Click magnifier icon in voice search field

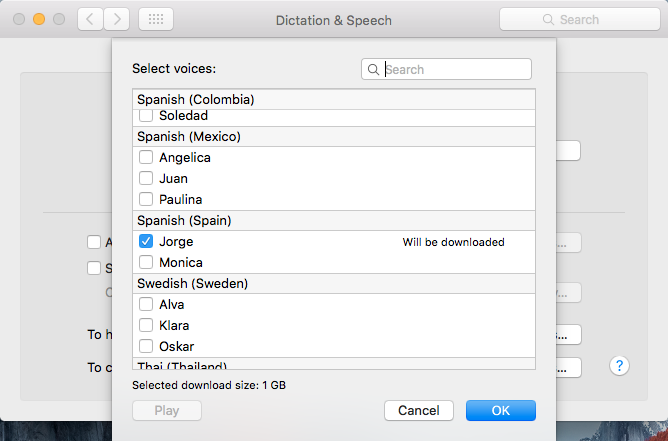coord(374,70)
